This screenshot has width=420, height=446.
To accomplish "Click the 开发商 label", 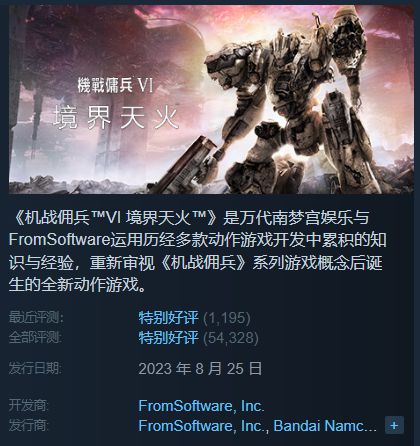I will click(29, 406).
